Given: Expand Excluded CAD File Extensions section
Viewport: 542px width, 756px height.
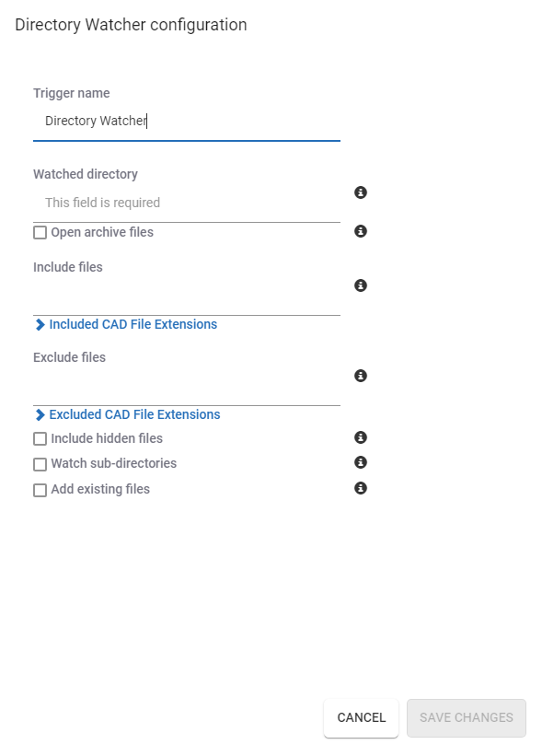Looking at the screenshot, I should [x=128, y=414].
